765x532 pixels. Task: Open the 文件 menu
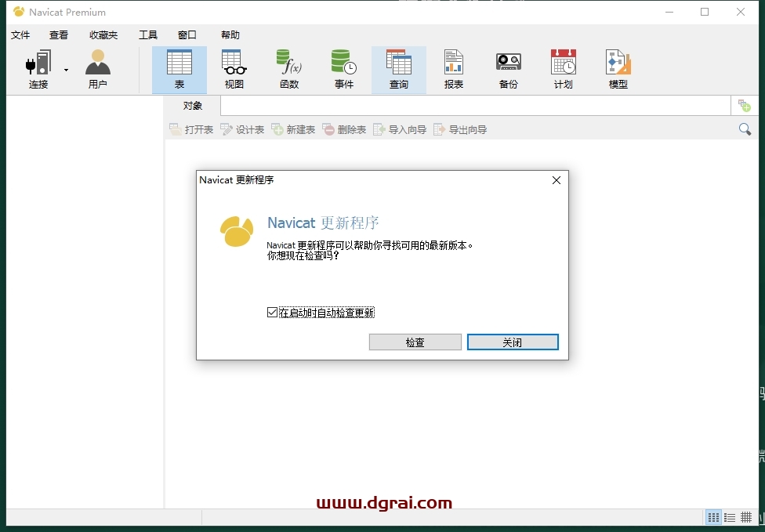pos(20,35)
